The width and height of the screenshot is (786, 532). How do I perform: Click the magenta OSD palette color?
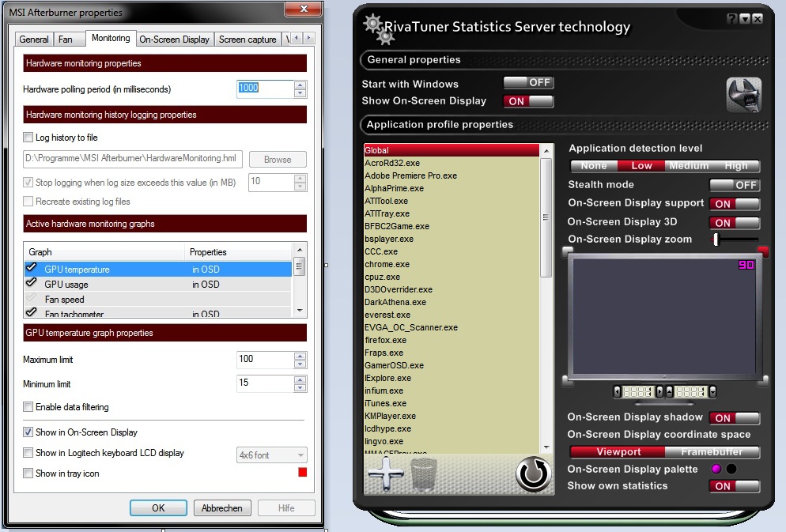[x=716, y=469]
